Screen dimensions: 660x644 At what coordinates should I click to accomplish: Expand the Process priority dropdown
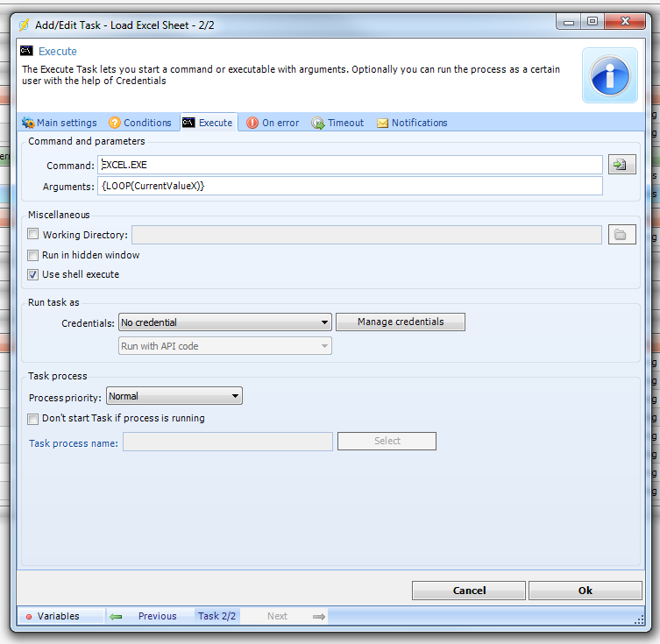pyautogui.click(x=174, y=397)
